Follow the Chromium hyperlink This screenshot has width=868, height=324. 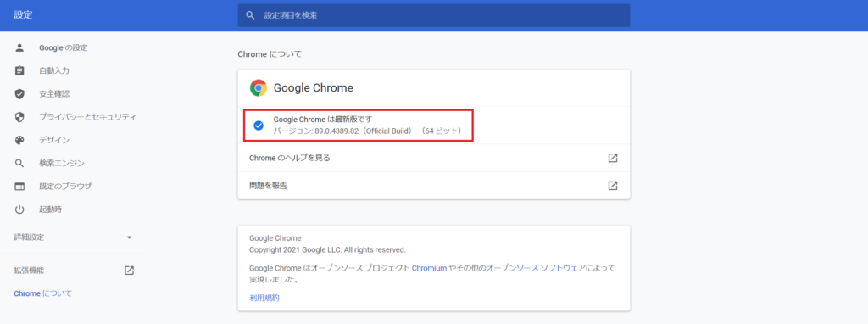coord(429,267)
